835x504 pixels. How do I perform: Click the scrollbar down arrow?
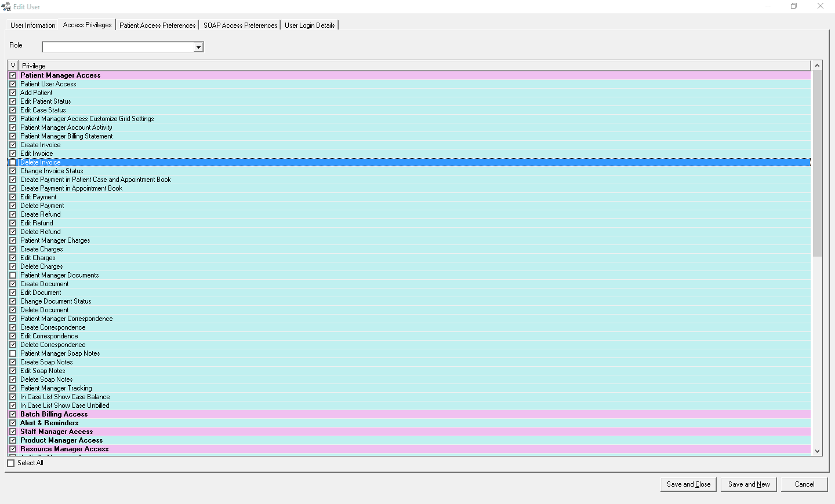pos(817,451)
